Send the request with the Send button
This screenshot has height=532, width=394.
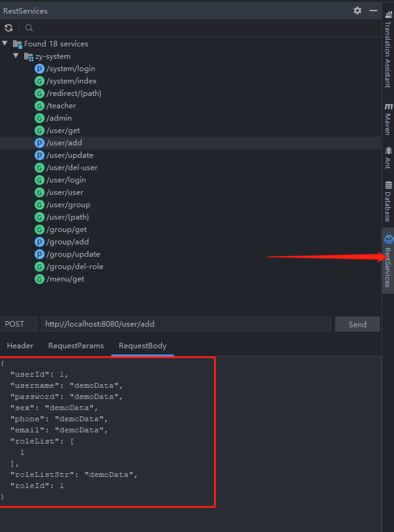coord(358,324)
